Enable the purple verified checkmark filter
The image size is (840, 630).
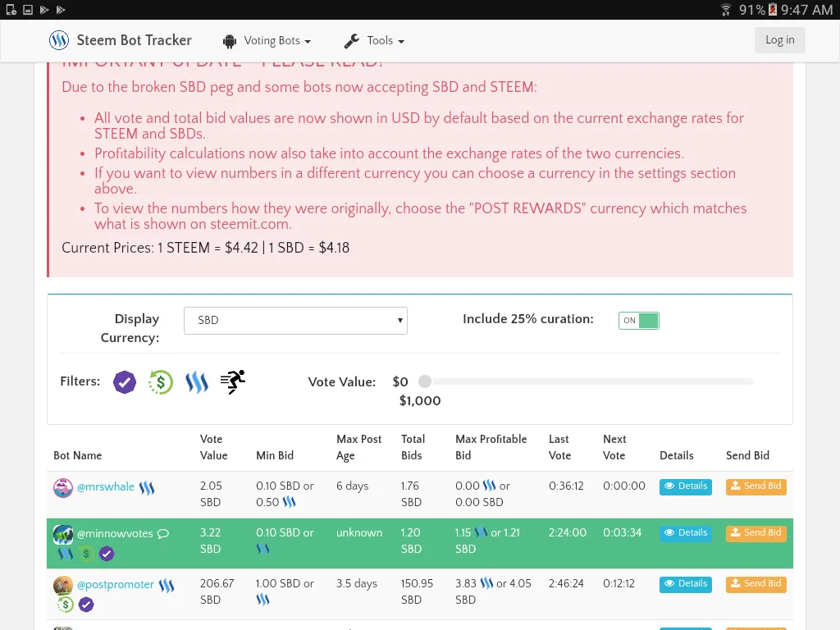pyautogui.click(x=125, y=382)
